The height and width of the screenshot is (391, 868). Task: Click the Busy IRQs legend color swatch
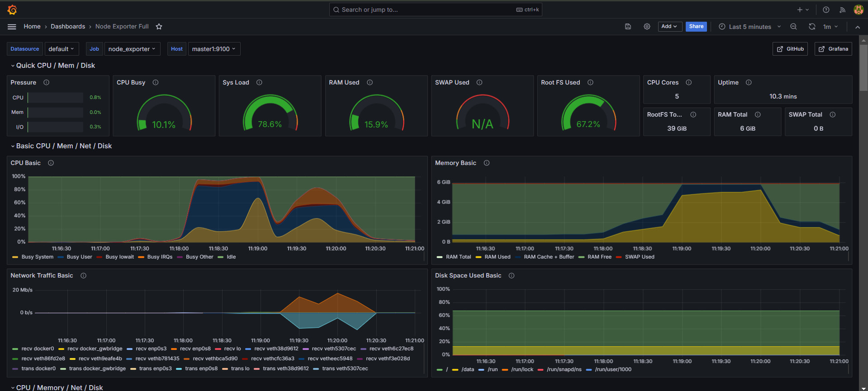tap(141, 257)
